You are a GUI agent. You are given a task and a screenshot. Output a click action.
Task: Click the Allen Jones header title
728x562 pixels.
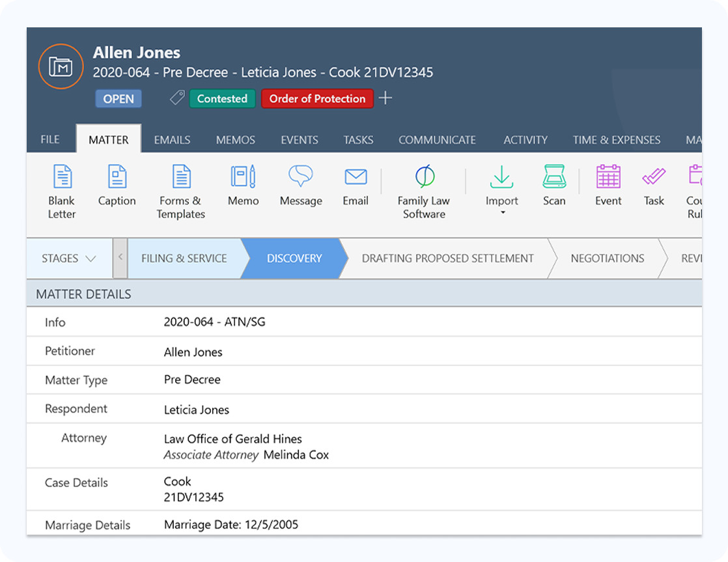coord(137,53)
